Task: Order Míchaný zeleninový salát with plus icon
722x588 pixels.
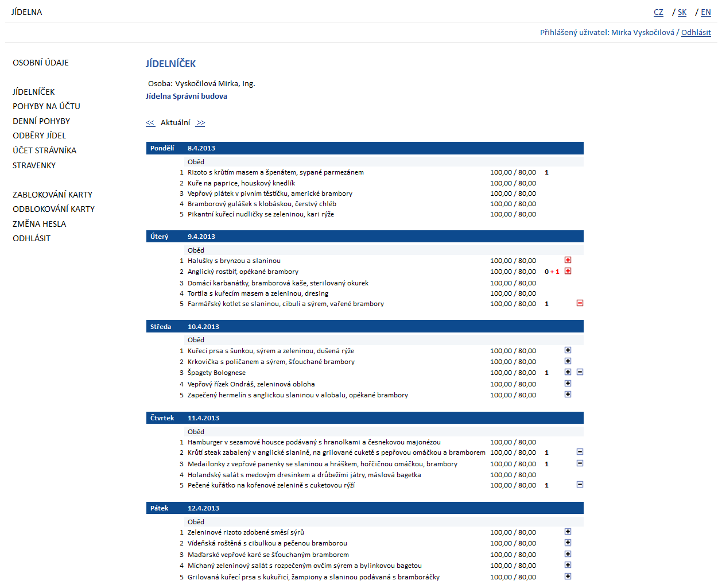Action: (568, 565)
